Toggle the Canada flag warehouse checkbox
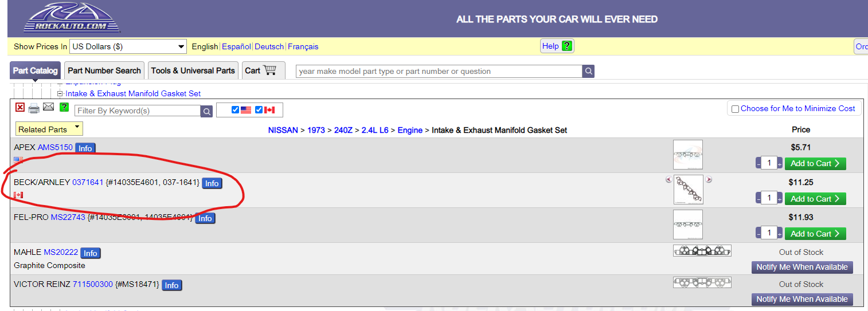 259,110
